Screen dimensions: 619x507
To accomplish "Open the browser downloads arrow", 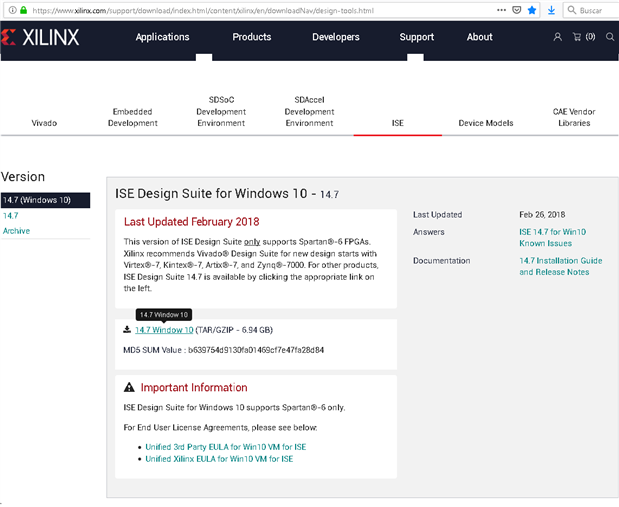I will [x=551, y=9].
